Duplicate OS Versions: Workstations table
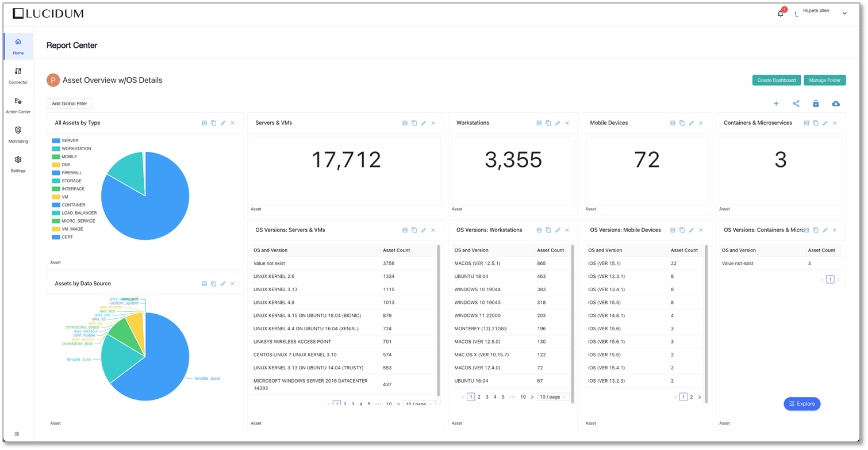868x450 pixels. pos(548,230)
